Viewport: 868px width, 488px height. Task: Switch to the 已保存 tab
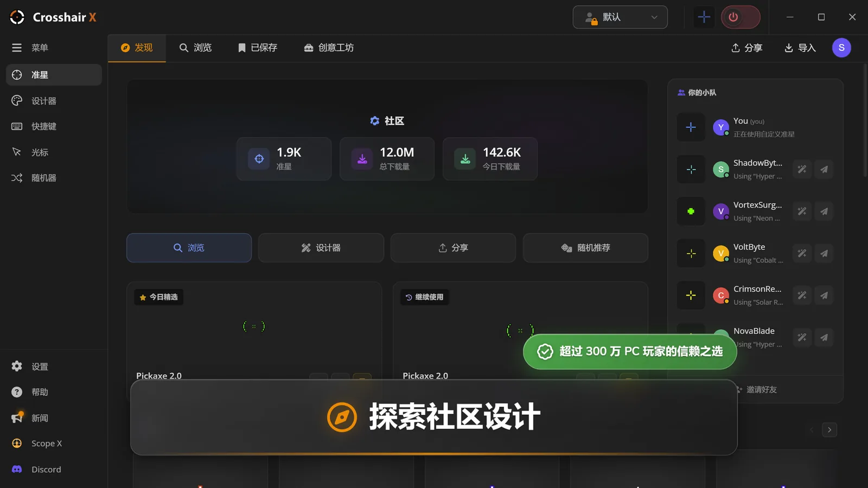pyautogui.click(x=258, y=48)
